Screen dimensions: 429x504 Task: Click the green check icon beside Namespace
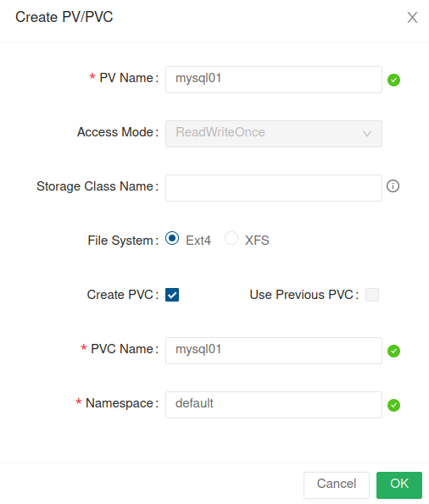393,406
